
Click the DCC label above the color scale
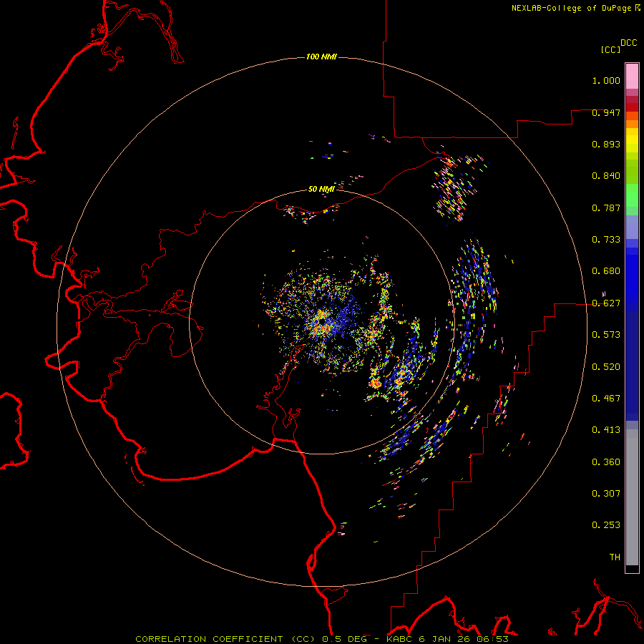coord(629,42)
